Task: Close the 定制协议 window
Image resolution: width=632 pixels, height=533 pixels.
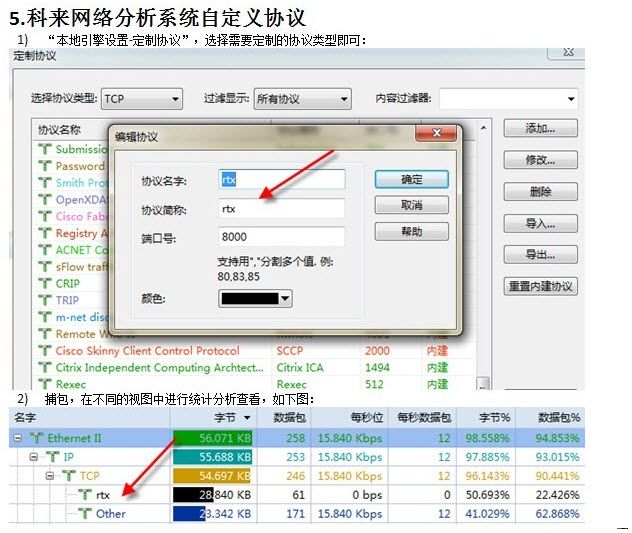Action: click(568, 52)
